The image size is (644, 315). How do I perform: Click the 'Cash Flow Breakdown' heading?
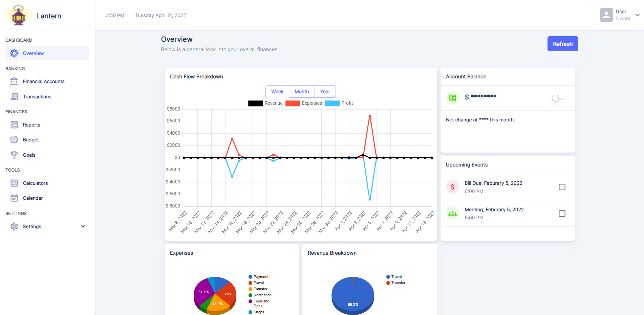pyautogui.click(x=196, y=77)
